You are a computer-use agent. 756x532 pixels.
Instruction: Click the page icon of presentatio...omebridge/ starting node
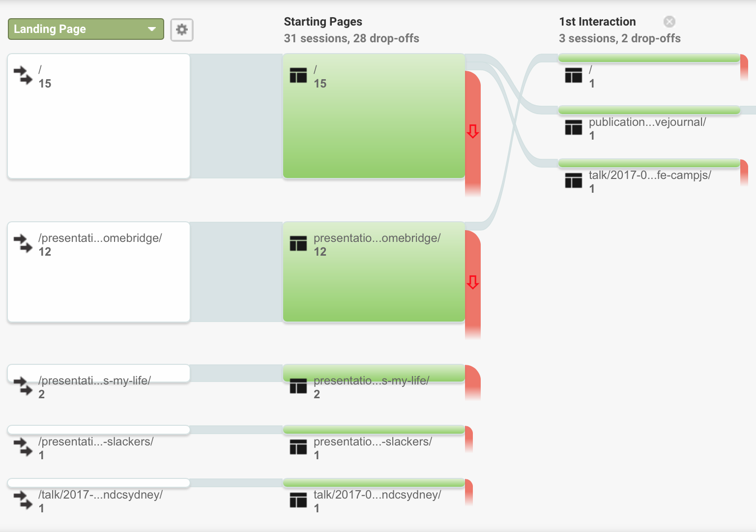298,243
